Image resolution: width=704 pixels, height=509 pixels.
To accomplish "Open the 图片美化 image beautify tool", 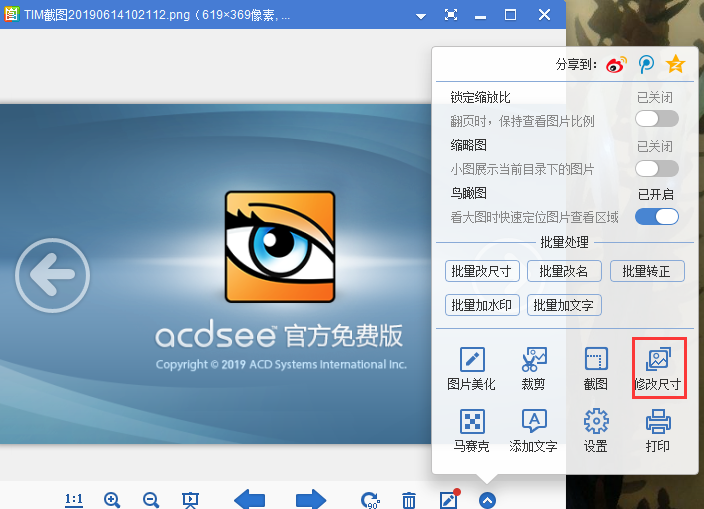I will click(471, 368).
